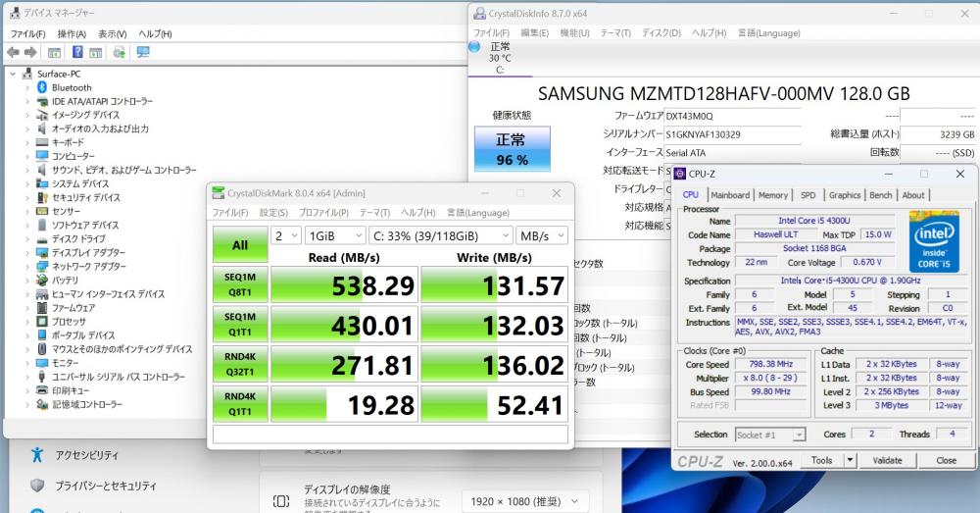
Task: Click scan for hardware changes monitor icon
Action: (x=143, y=52)
